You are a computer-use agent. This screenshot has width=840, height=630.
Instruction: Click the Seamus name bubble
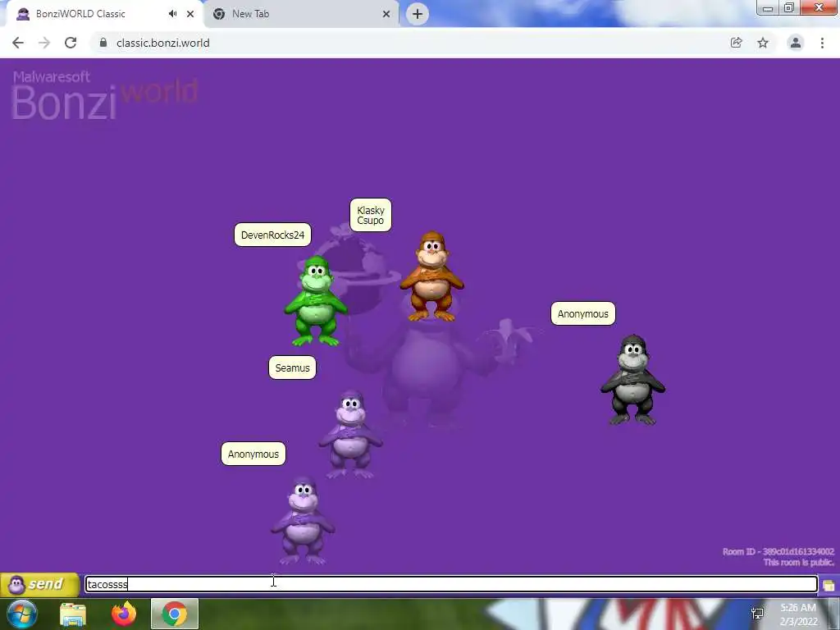(293, 367)
